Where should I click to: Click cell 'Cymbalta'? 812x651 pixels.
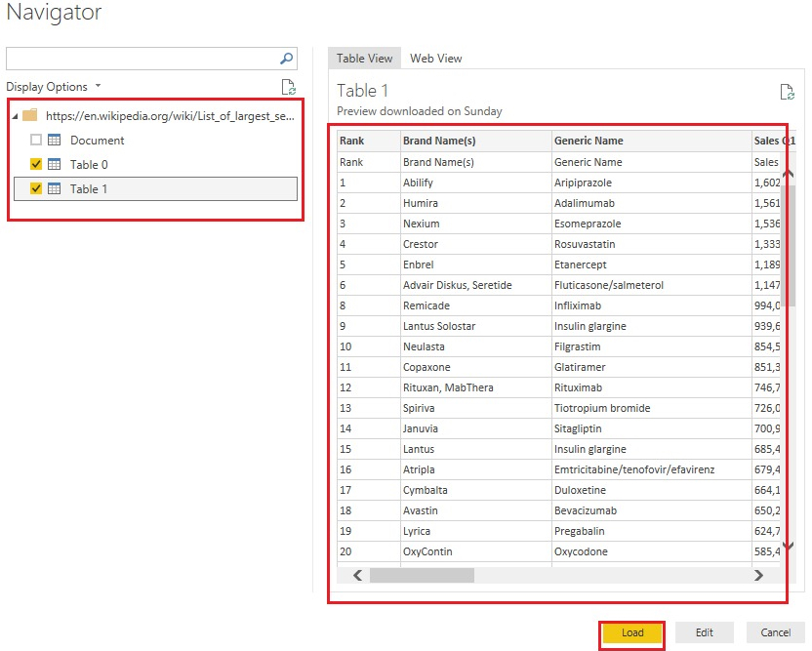[476, 490]
